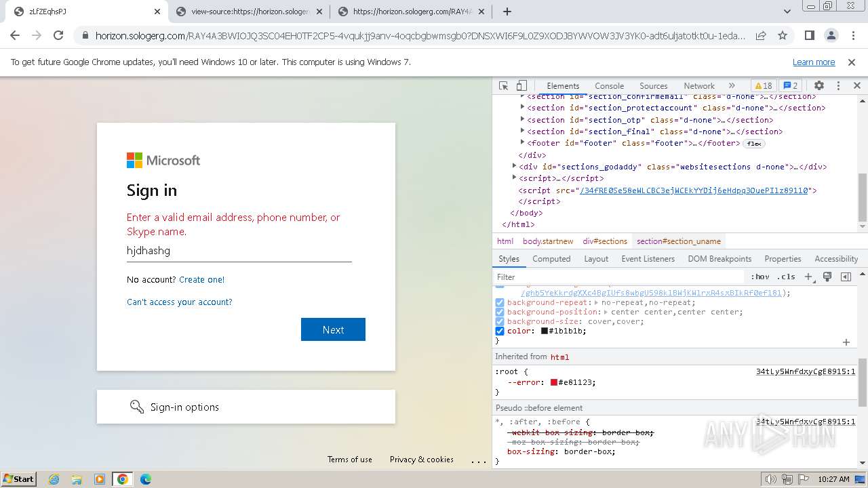868x488 pixels.
Task: Open the media player taskbar icon
Action: [x=100, y=479]
